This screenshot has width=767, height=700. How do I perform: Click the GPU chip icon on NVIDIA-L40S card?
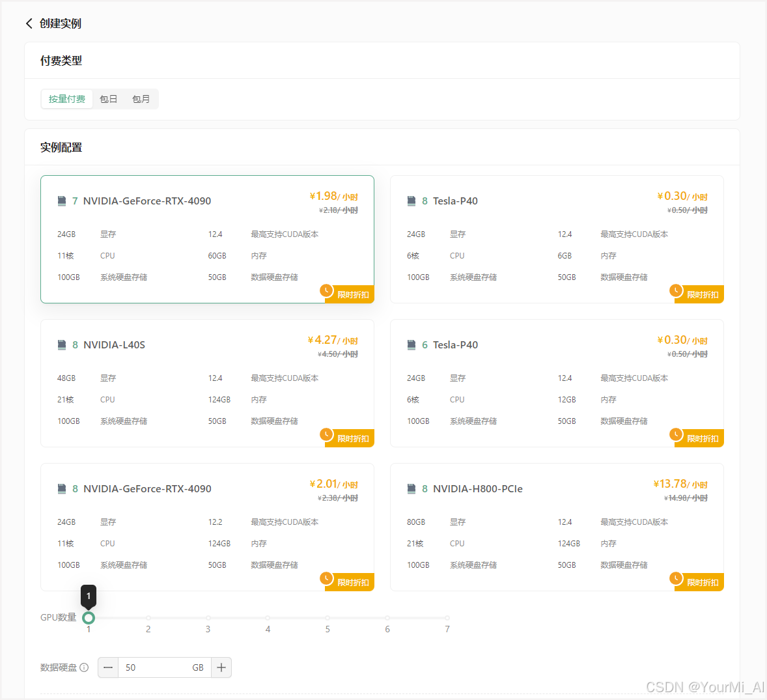[x=62, y=344]
